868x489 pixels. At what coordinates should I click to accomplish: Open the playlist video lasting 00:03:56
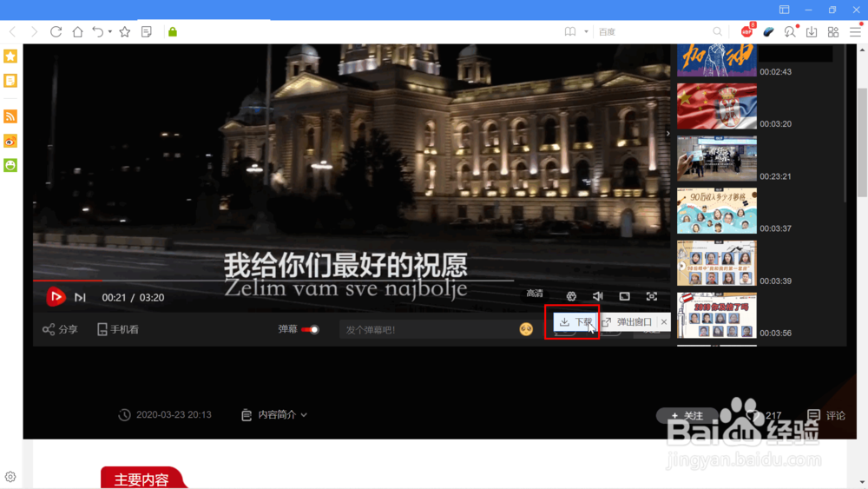click(x=717, y=315)
